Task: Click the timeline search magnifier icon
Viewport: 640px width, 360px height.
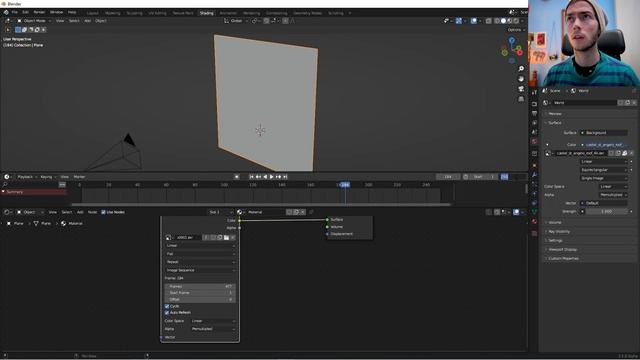Action: [x=5, y=185]
